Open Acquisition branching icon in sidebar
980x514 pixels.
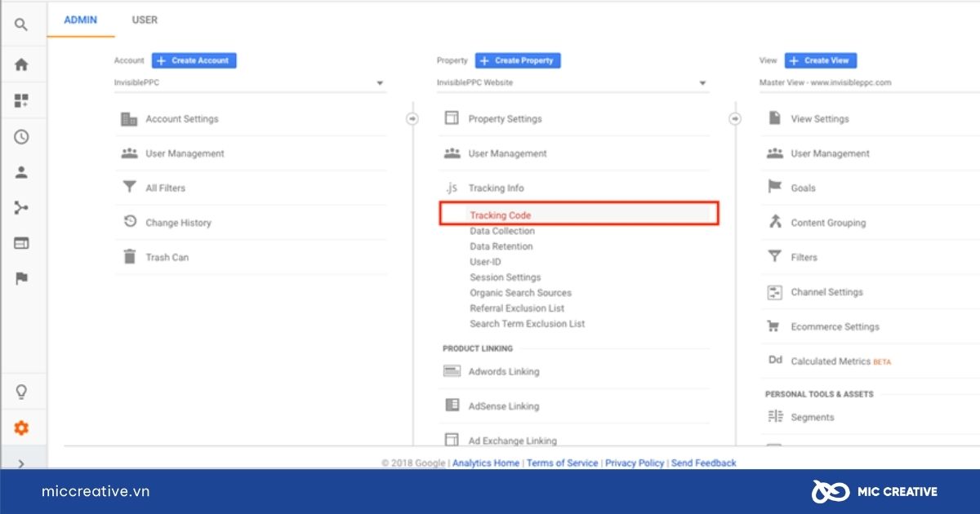click(x=21, y=208)
